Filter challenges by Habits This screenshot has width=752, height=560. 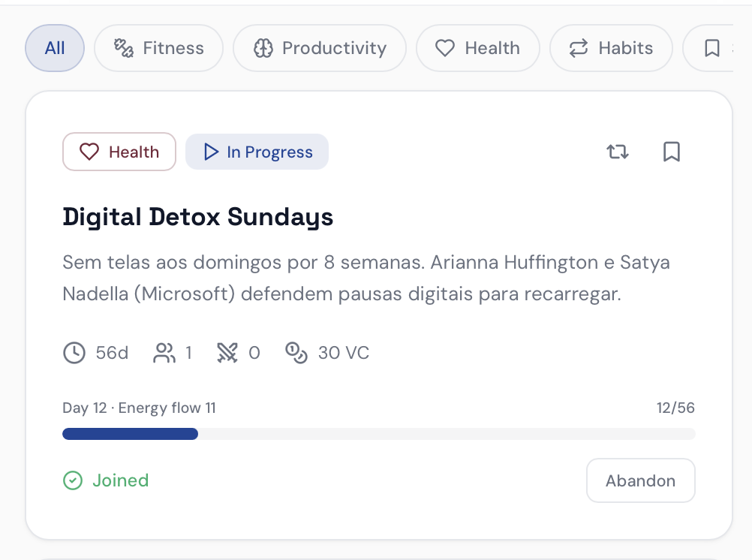point(611,48)
